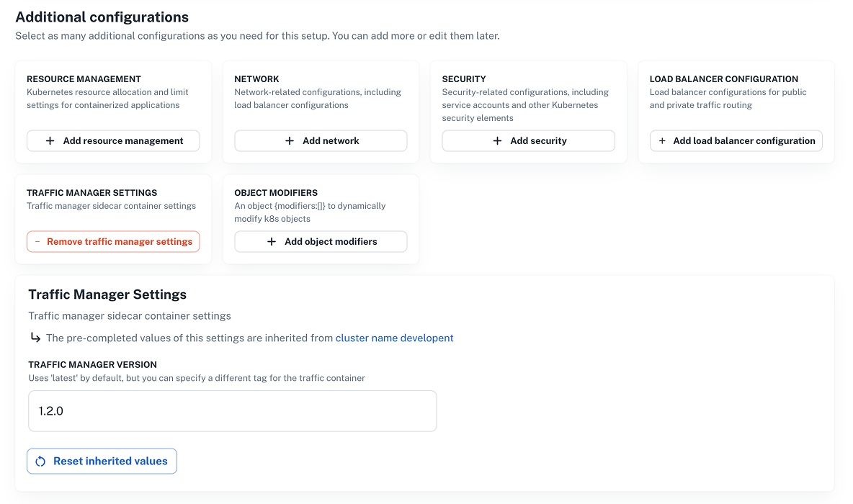The height and width of the screenshot is (504, 853).
Task: Click the TRAFFIC MANAGER VERSION field label
Action: coord(92,365)
